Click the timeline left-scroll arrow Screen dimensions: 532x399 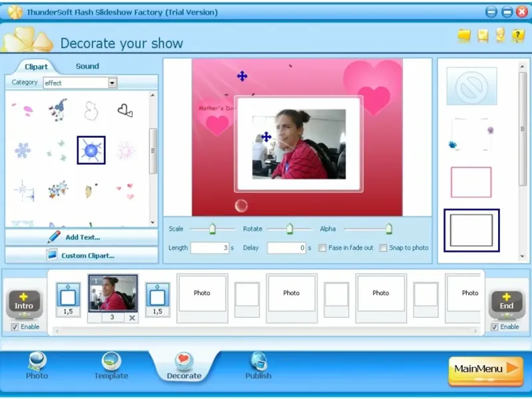click(x=57, y=331)
